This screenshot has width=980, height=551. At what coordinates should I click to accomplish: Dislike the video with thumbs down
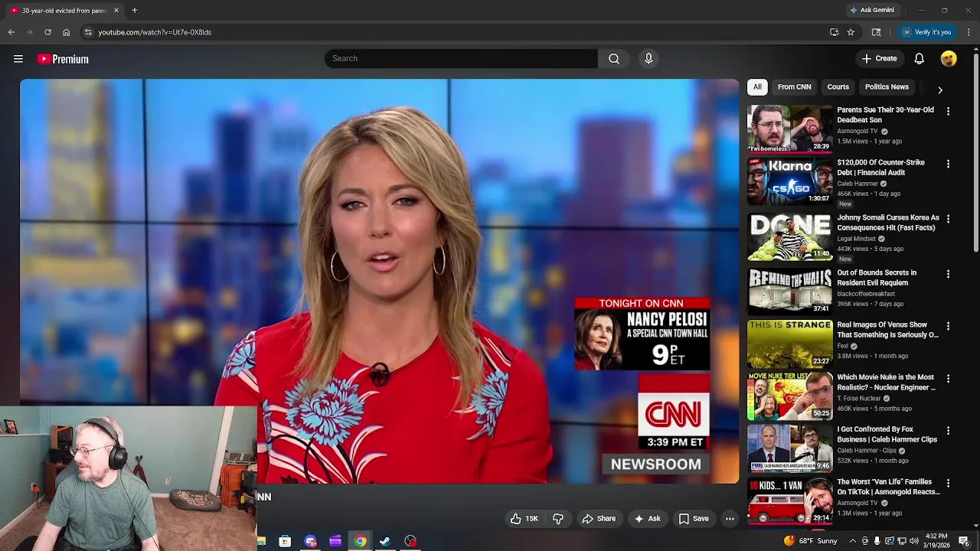point(558,519)
